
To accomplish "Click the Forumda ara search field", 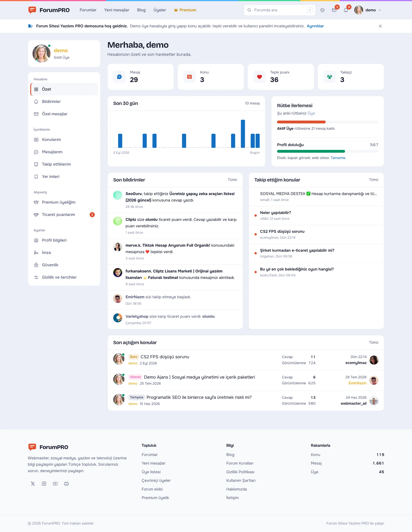I will (x=279, y=10).
